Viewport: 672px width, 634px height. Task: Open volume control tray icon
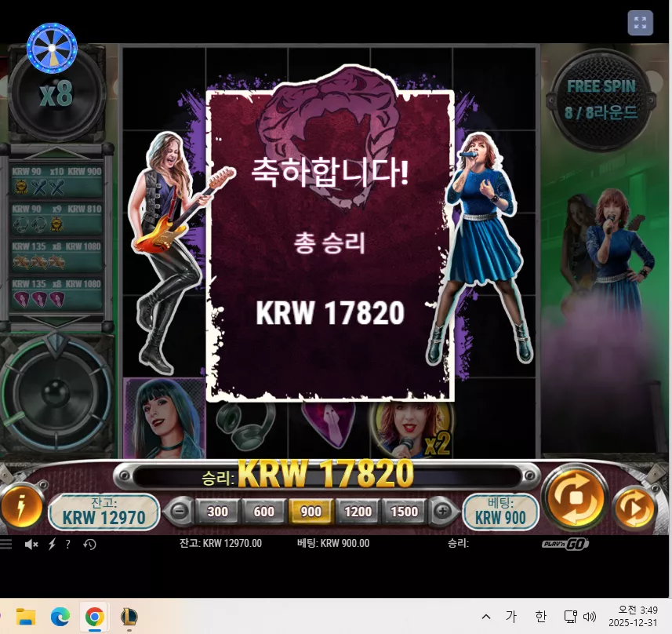[590, 617]
